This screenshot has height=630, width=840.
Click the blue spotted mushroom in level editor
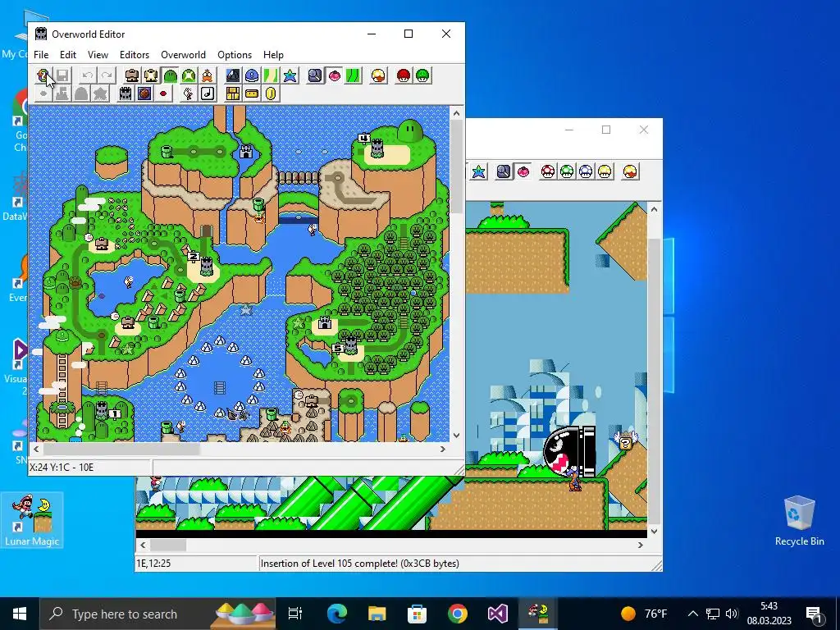click(x=586, y=171)
